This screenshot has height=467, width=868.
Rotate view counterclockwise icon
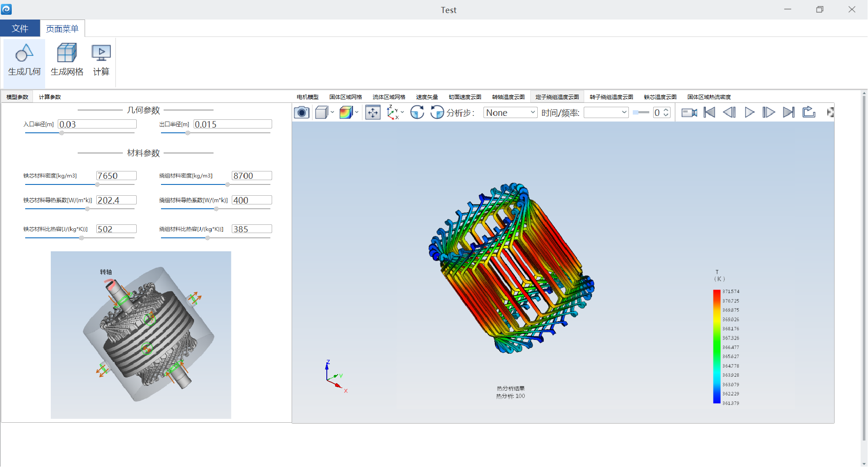437,113
